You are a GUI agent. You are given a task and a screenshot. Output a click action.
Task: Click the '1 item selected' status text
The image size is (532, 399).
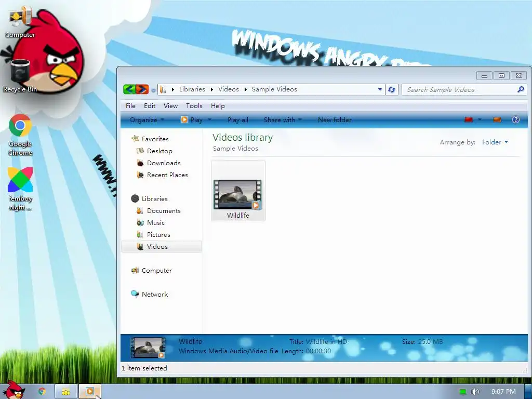pyautogui.click(x=144, y=368)
